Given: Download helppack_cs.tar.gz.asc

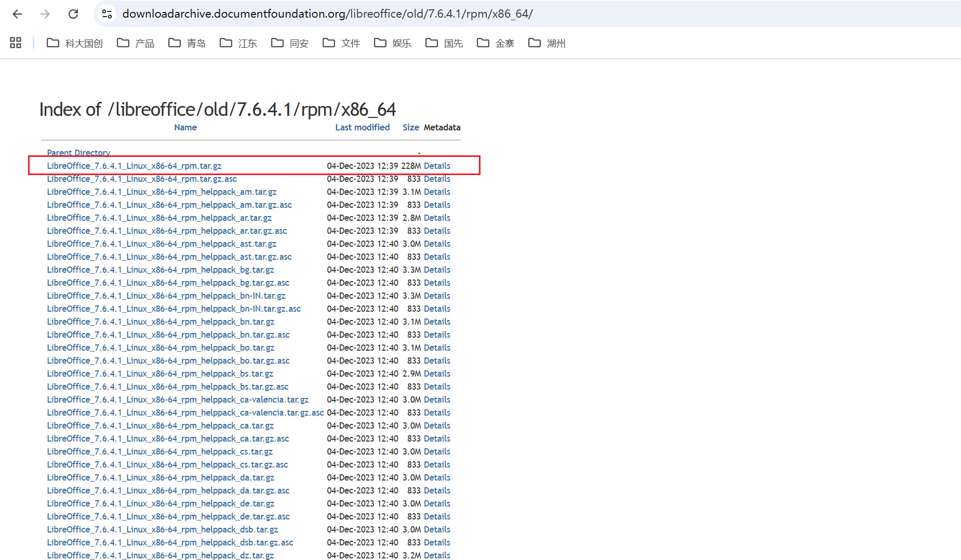Looking at the screenshot, I should [x=167, y=464].
